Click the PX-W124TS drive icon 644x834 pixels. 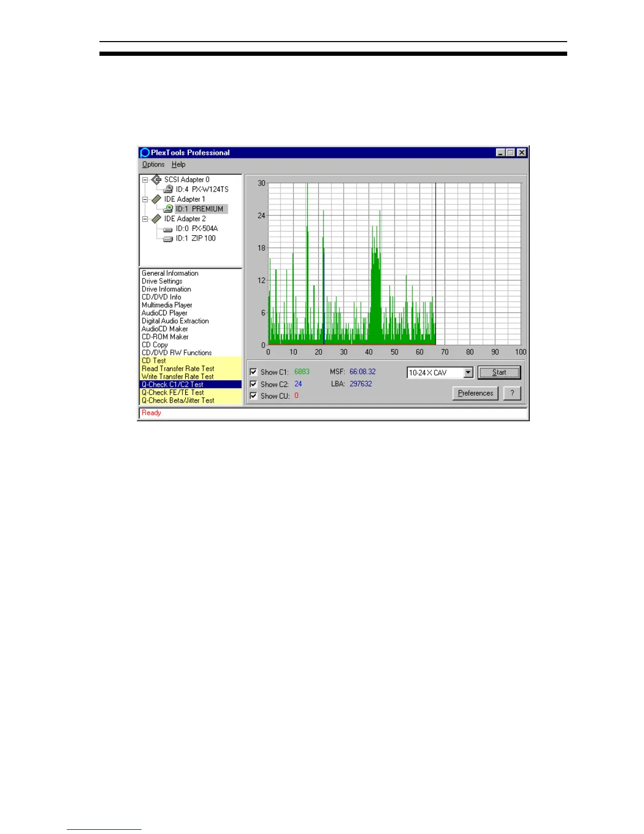(x=168, y=189)
